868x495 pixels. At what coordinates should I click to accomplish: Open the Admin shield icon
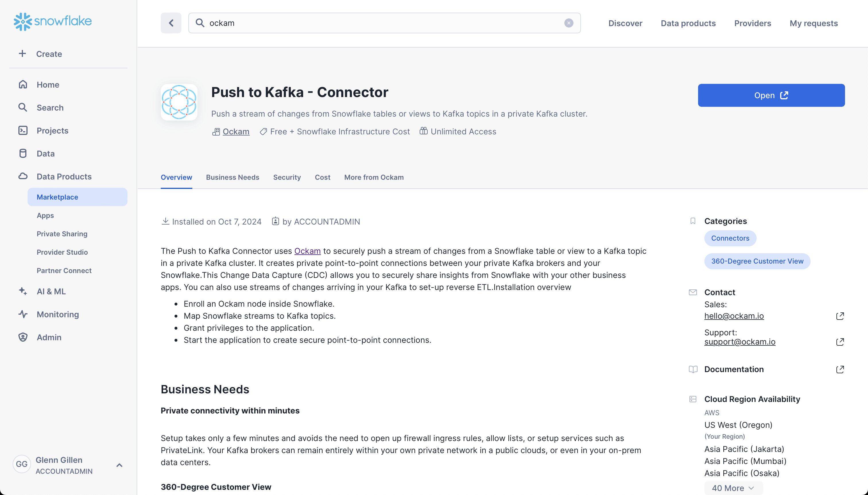click(23, 337)
